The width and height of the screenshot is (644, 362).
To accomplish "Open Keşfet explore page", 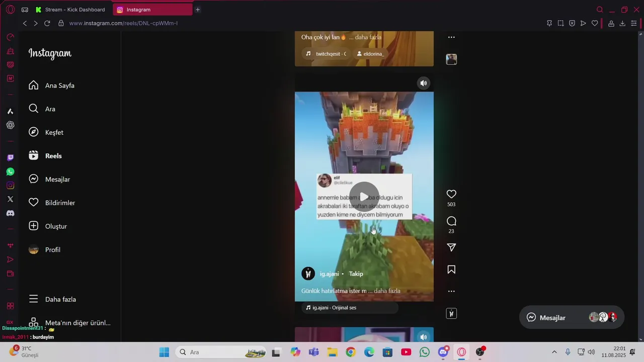I will coord(46,132).
